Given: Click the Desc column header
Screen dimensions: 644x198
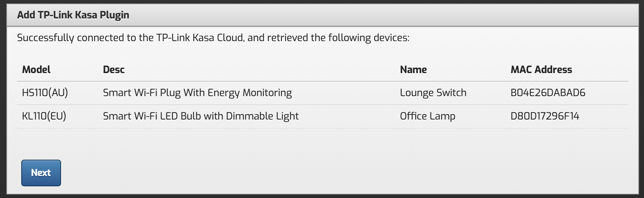Looking at the screenshot, I should 114,70.
